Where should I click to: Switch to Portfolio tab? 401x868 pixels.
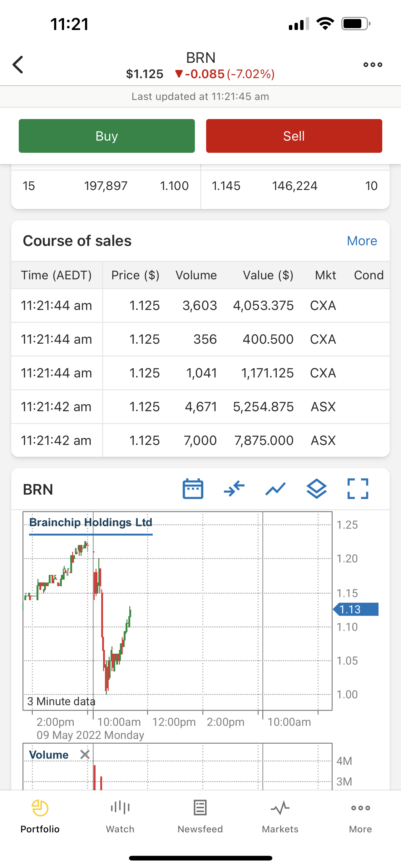click(x=40, y=816)
